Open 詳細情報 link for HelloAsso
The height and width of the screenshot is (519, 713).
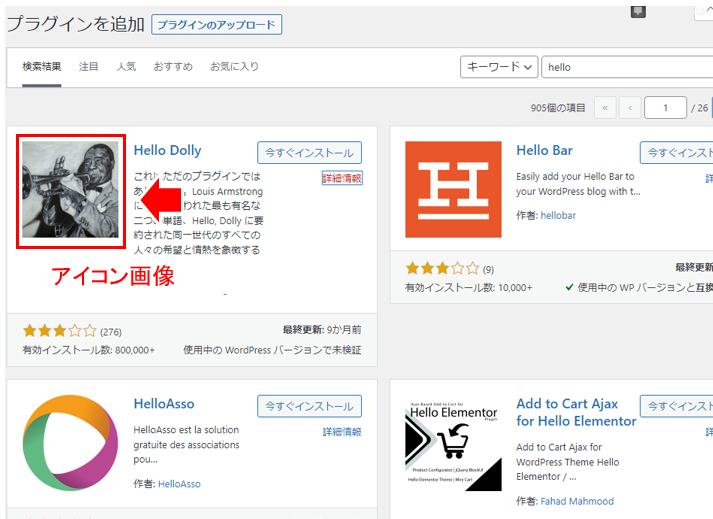342,432
